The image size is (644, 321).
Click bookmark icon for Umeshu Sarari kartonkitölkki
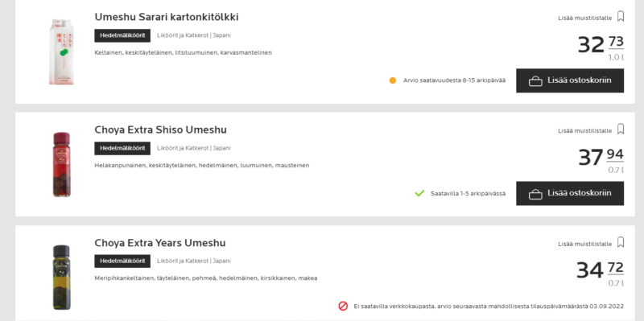pos(621,16)
